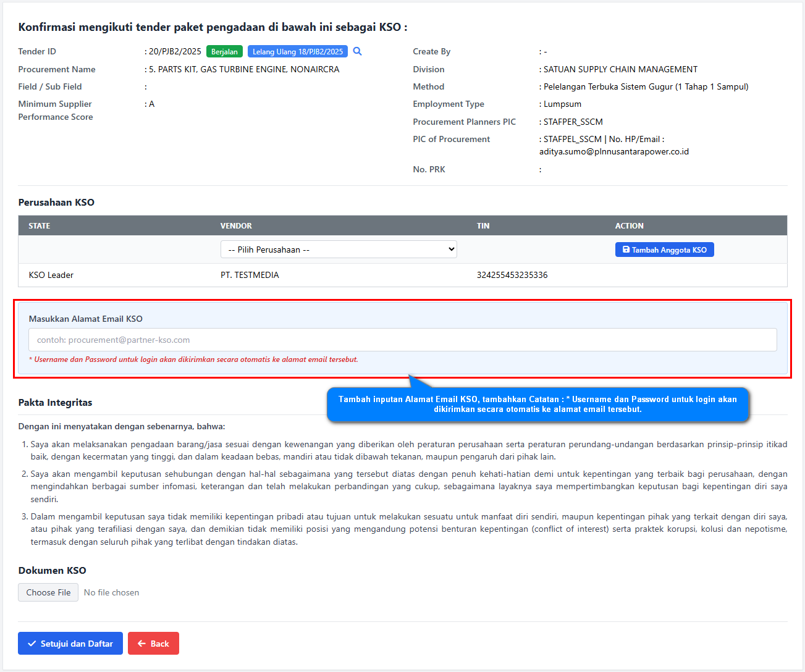Image resolution: width=805 pixels, height=672 pixels.
Task: Select the Lelang Ulang 18/PJB2/2025 badge
Action: pos(297,52)
